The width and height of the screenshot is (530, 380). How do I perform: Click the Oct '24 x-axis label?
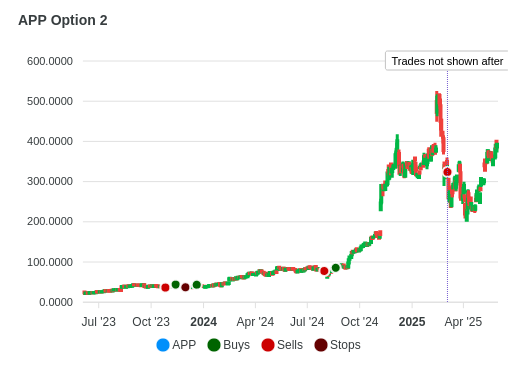coord(359,322)
